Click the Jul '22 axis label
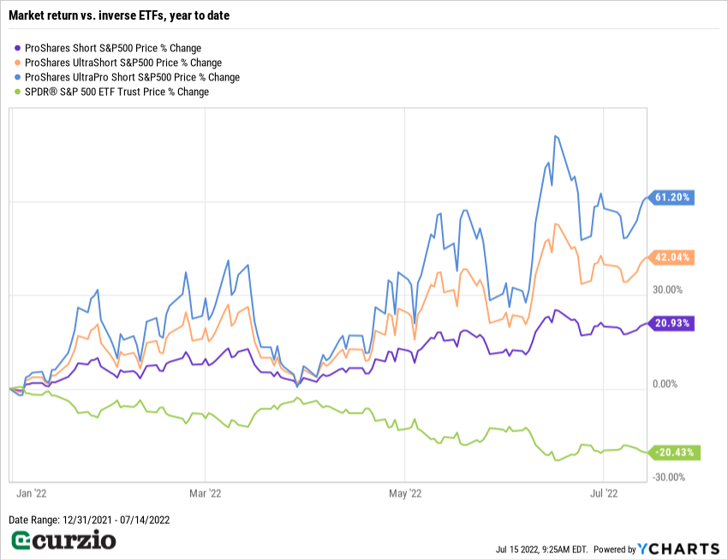This screenshot has height=560, width=728. pyautogui.click(x=606, y=493)
